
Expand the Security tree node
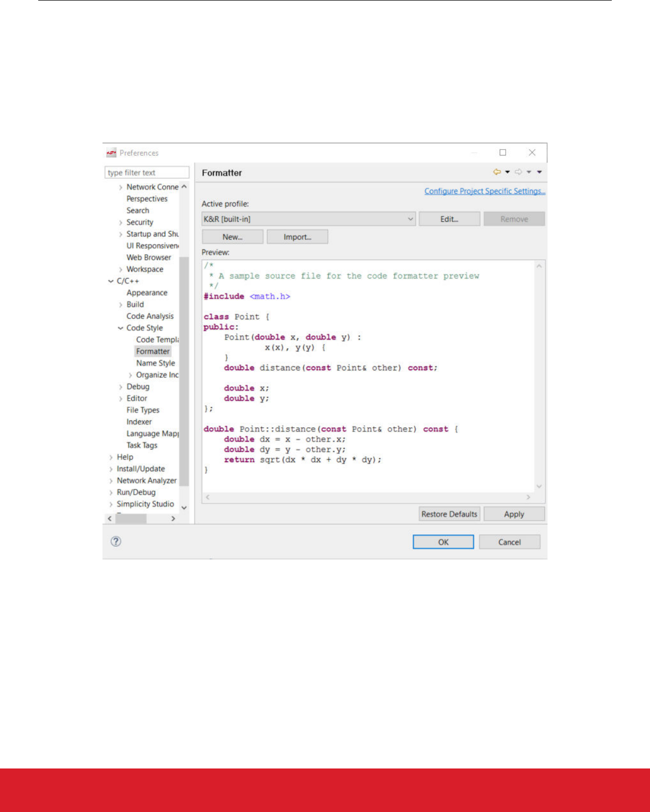pos(121,222)
